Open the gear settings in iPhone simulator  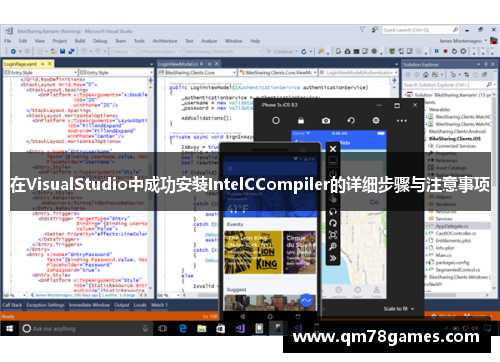(376, 120)
